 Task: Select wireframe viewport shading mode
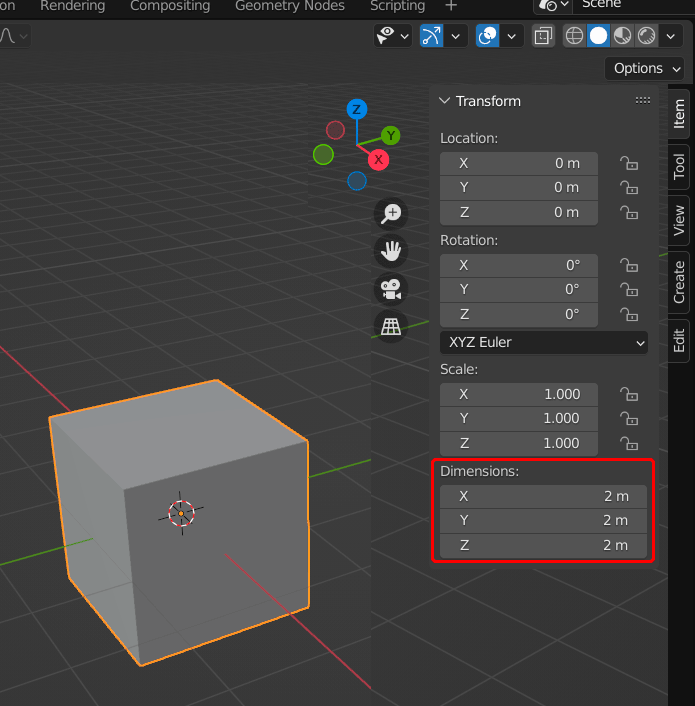(x=574, y=36)
